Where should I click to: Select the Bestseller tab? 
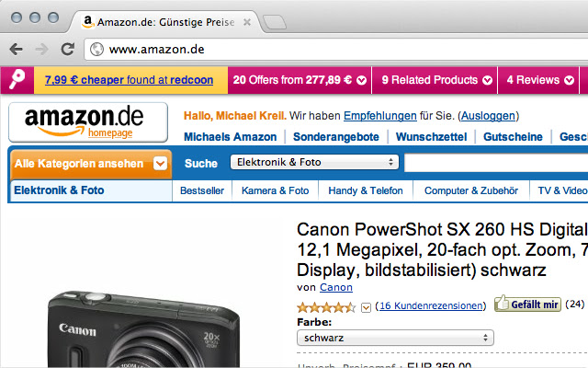coord(202,190)
